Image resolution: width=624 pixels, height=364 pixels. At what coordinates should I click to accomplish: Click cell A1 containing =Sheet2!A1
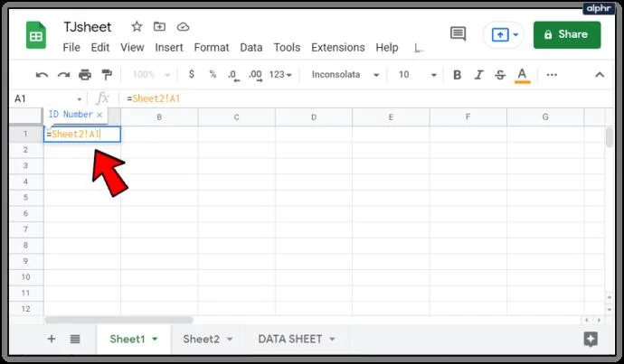coord(82,135)
